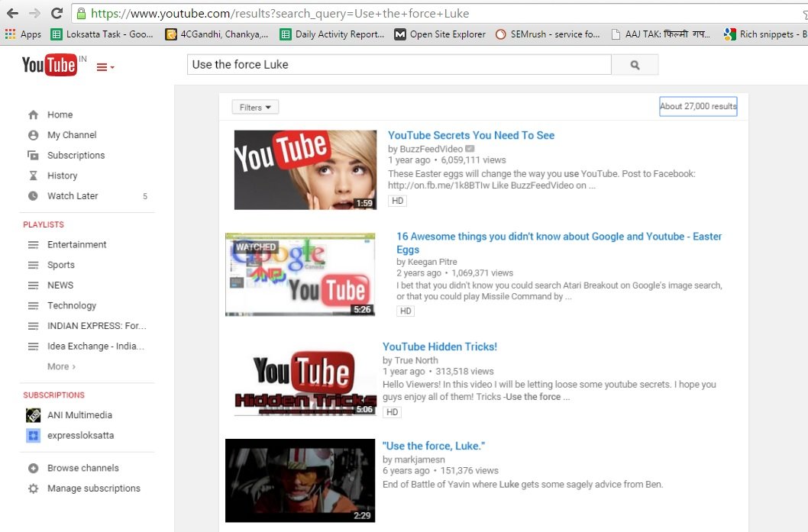The height and width of the screenshot is (532, 808).
Task: Open My Channel from the sidebar
Action: coord(72,135)
